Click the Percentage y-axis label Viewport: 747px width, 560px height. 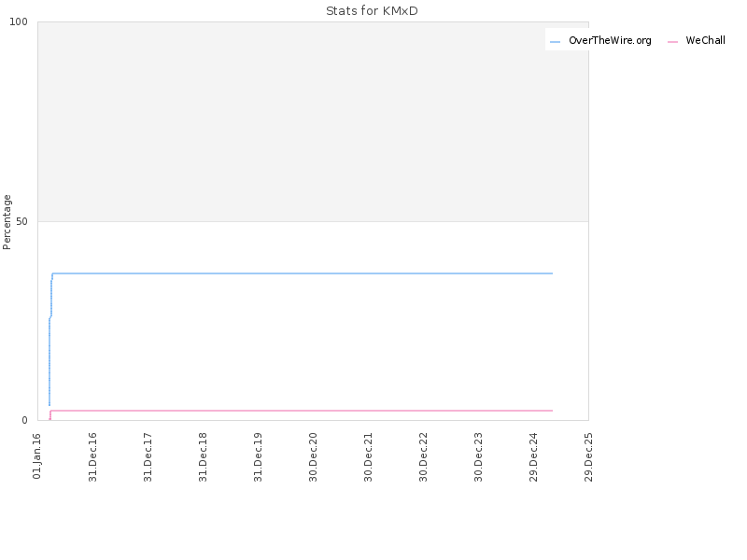point(7,222)
